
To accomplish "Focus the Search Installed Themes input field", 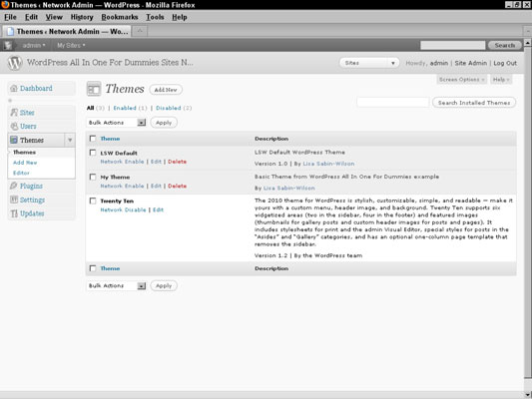I will (x=393, y=103).
